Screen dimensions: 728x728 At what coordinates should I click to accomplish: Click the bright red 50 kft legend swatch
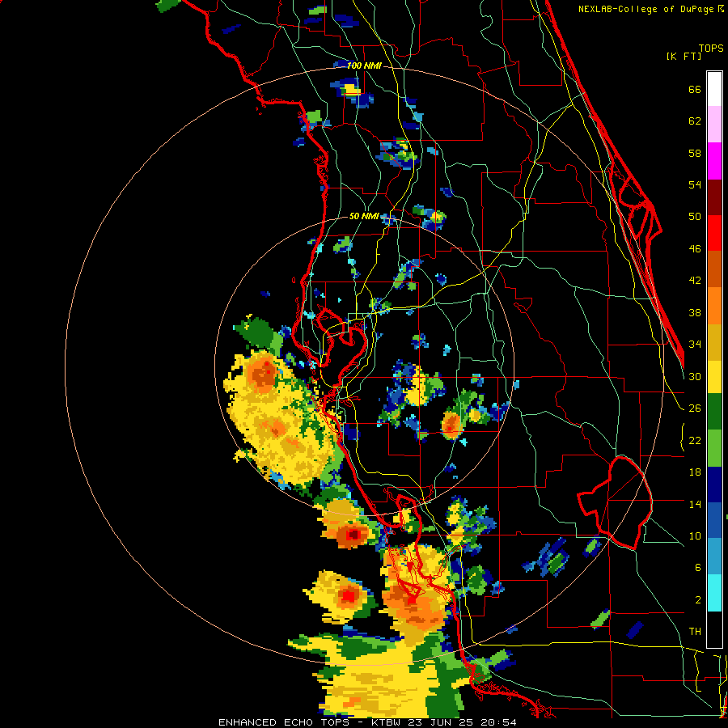coord(714,233)
